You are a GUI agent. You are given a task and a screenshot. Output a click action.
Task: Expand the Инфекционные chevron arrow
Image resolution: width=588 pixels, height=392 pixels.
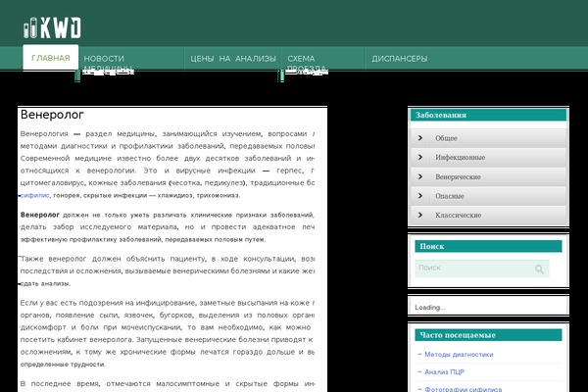(x=420, y=157)
